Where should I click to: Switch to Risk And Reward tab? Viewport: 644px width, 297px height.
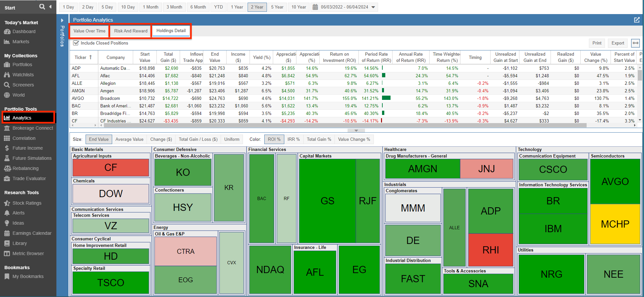pos(131,31)
